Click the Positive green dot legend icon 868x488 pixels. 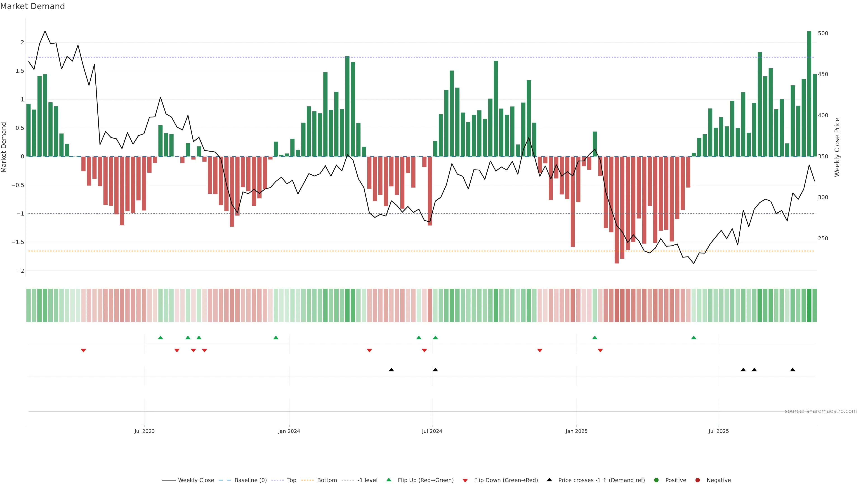656,480
